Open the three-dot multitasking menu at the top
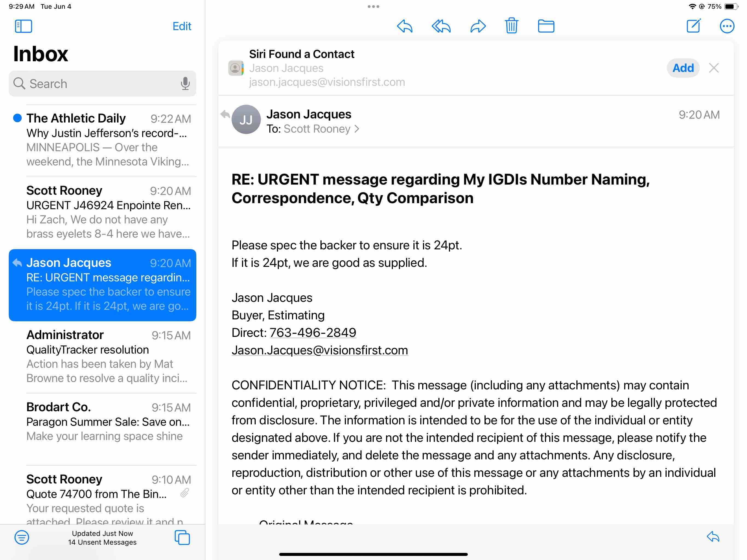Viewport: 747px width, 560px height. click(373, 6)
